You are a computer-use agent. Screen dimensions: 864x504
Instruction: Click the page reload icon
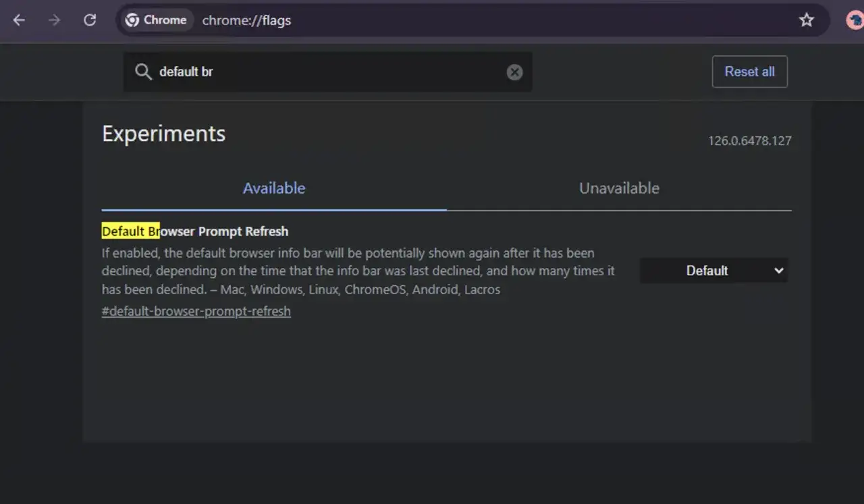[x=90, y=20]
